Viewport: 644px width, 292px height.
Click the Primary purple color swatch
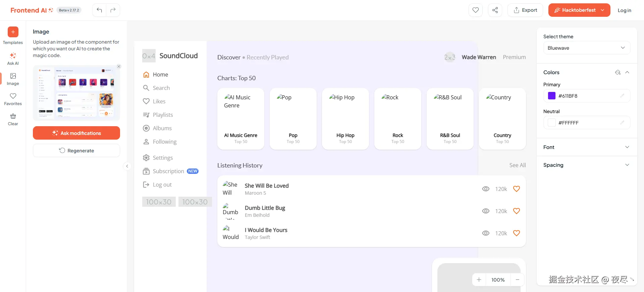[552, 96]
